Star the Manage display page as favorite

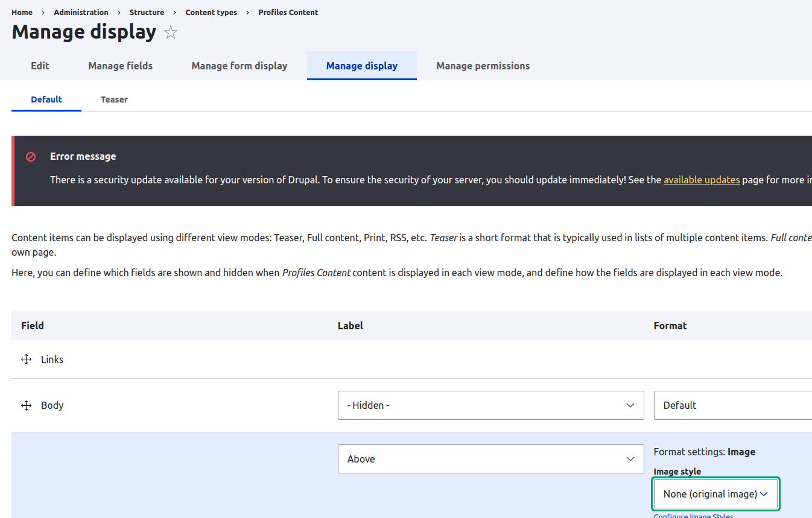(171, 33)
